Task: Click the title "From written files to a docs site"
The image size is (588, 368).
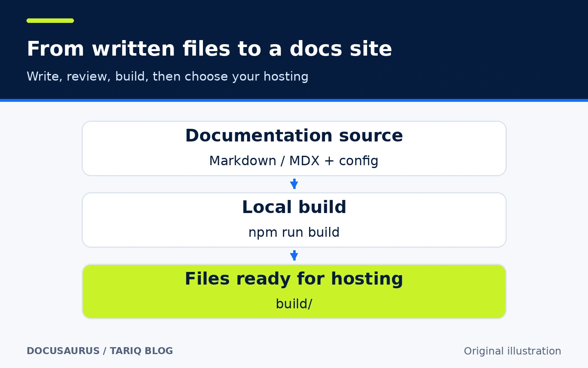Action: (209, 49)
